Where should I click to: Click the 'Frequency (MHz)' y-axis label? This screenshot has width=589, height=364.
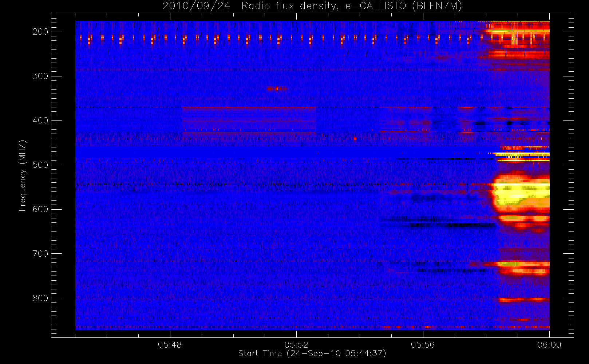coord(23,175)
